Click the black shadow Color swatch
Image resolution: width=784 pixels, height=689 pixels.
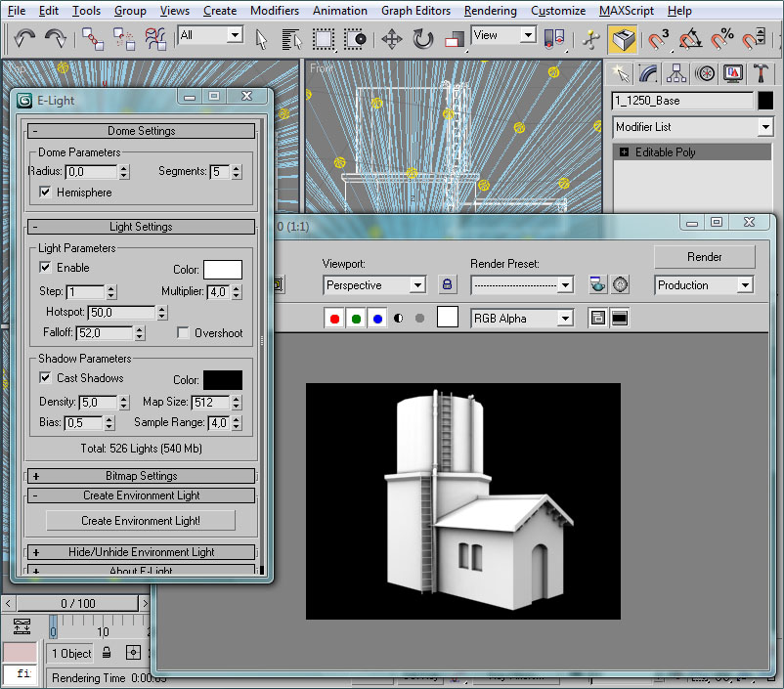coord(222,379)
